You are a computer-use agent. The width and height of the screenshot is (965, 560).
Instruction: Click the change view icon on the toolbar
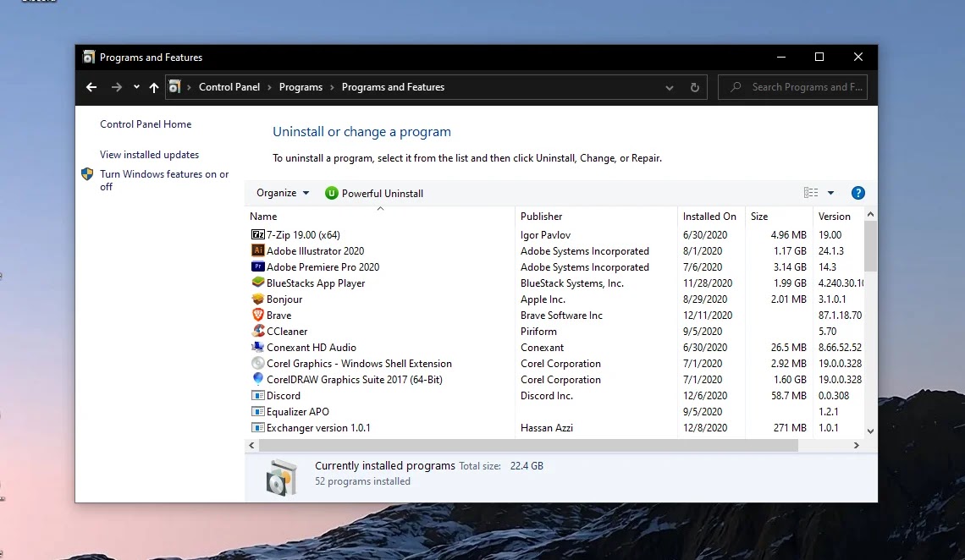810,193
